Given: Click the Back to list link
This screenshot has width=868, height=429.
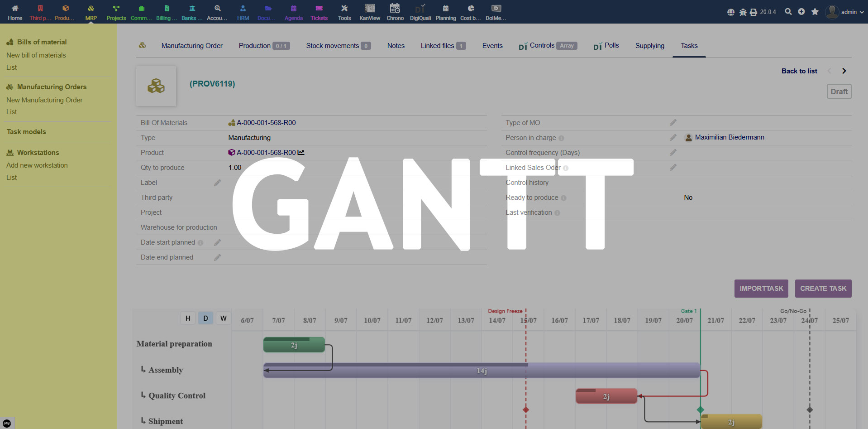Looking at the screenshot, I should (799, 71).
